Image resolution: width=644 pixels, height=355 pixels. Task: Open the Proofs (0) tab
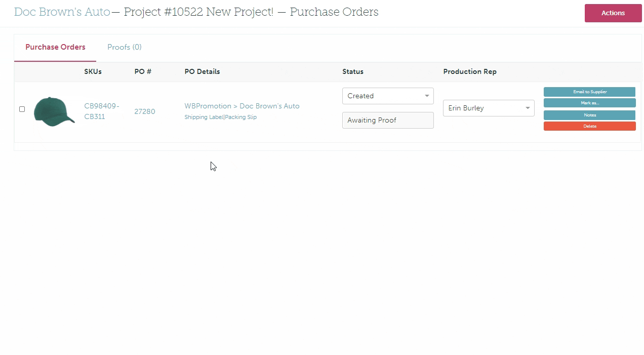coord(124,47)
